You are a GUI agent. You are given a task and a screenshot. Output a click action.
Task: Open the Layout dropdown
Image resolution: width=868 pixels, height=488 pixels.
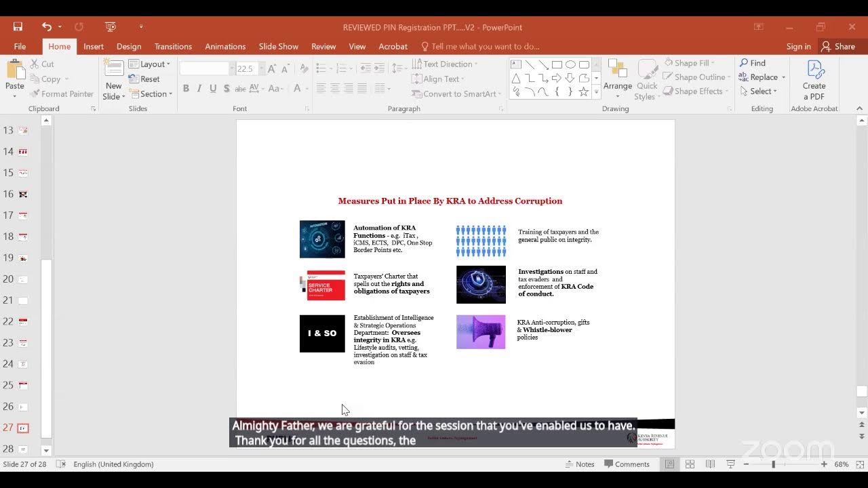pos(150,64)
